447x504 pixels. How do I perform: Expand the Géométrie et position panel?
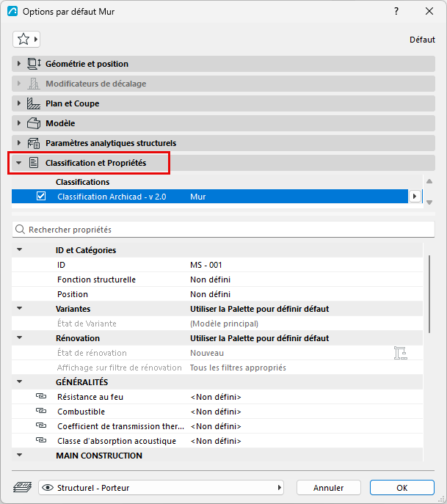[19, 64]
